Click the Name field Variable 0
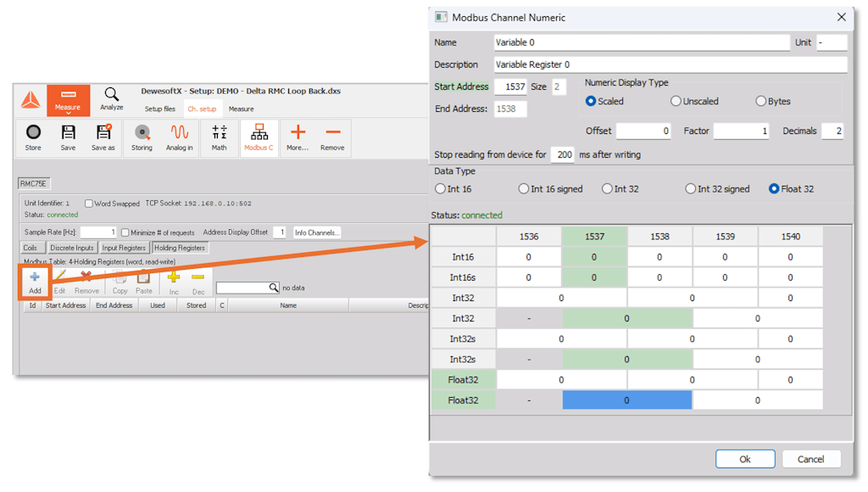 [x=642, y=42]
